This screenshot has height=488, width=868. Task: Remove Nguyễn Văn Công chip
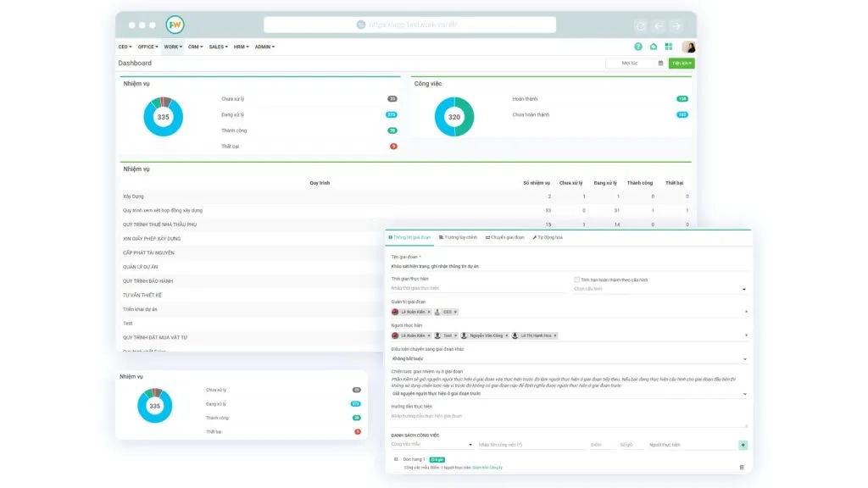coord(507,335)
